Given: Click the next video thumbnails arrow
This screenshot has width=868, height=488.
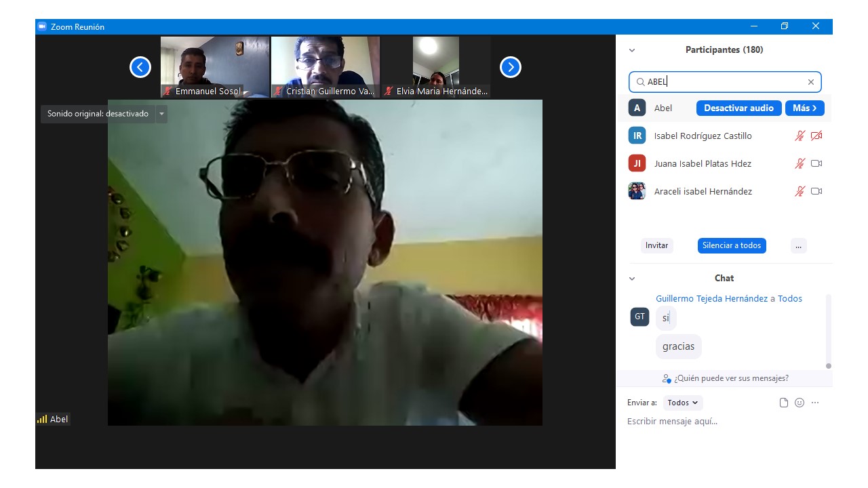Looking at the screenshot, I should pos(510,67).
